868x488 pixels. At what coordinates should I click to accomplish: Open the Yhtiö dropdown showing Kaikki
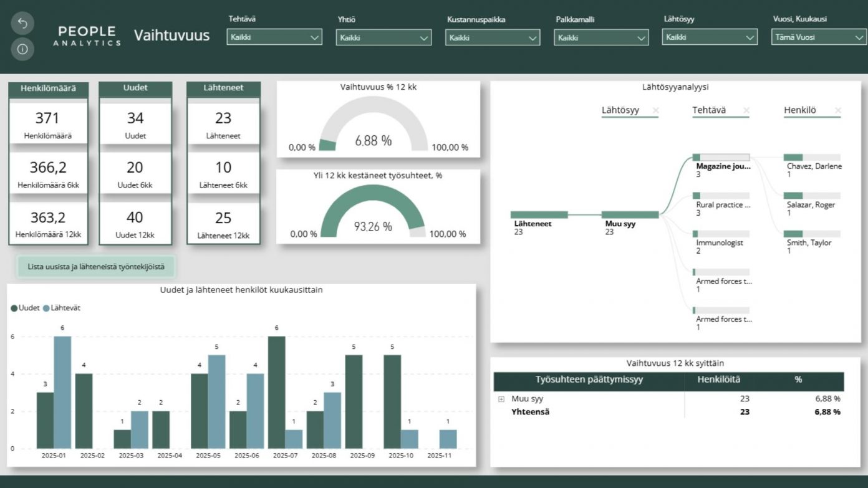[x=382, y=37]
